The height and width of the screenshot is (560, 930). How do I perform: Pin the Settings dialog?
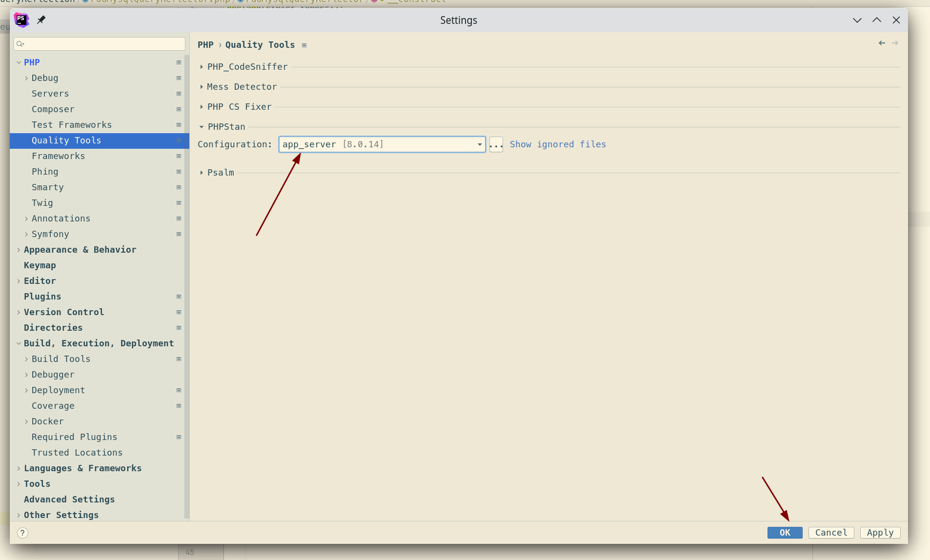coord(41,20)
